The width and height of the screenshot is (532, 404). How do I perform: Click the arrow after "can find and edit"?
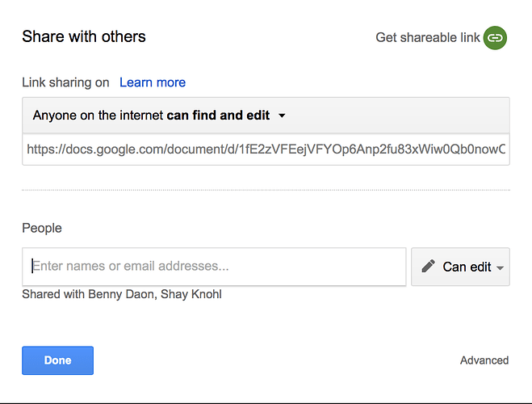click(x=282, y=116)
